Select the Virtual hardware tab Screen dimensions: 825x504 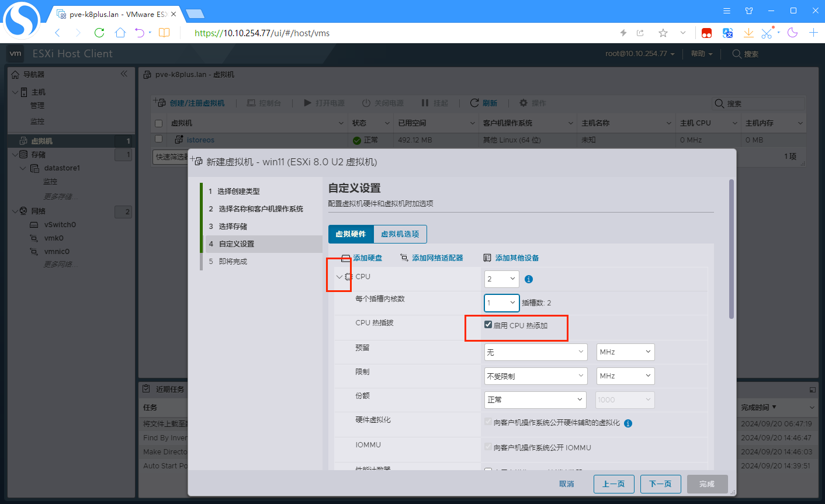(x=351, y=234)
